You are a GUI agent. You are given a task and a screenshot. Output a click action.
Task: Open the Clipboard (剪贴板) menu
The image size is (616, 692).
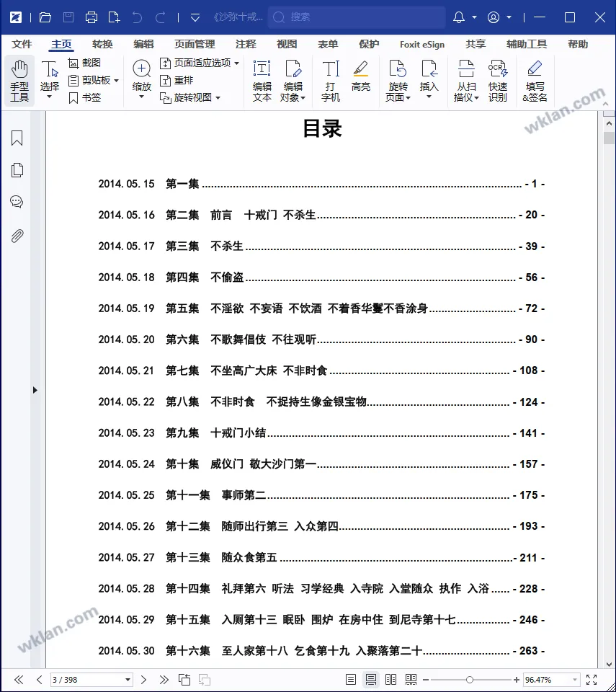tap(94, 80)
